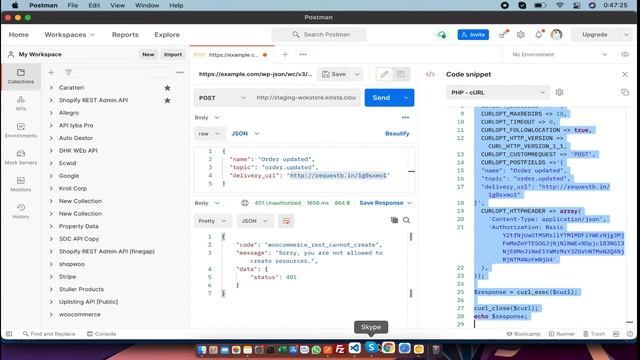640x360 pixels.
Task: Open Postman settings gear icon
Action: click(520, 35)
